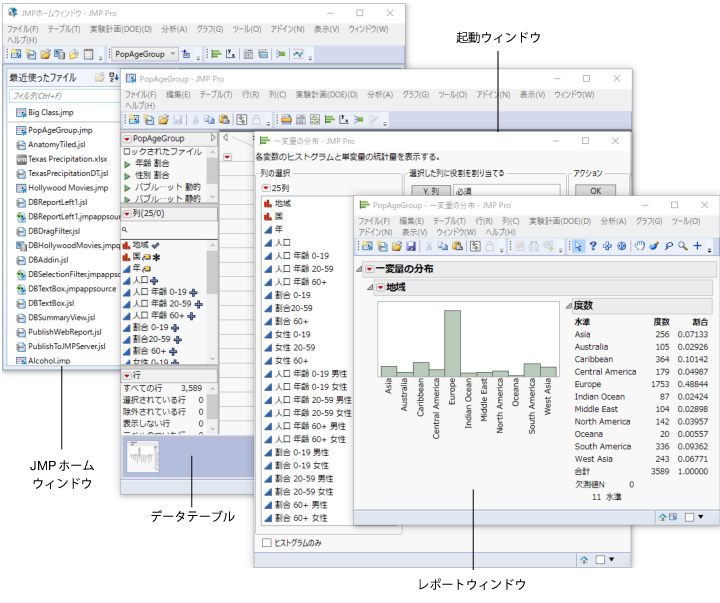
Task: Click Save icon in report window toolbar
Action: (x=411, y=247)
